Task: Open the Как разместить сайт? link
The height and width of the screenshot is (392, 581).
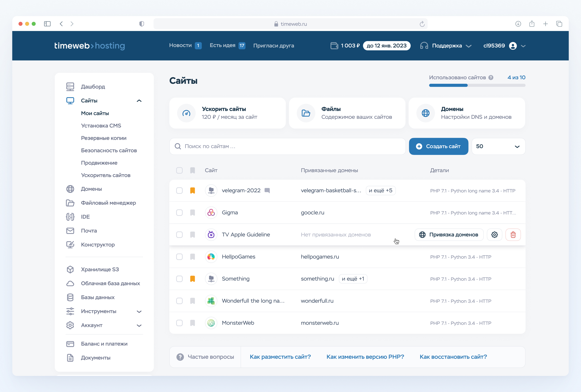Action: [280, 357]
